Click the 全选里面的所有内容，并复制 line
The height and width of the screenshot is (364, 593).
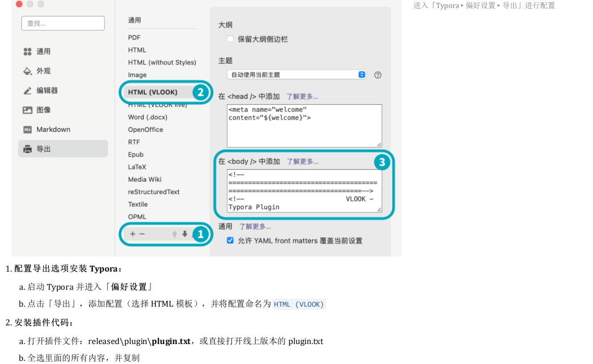[79, 358]
